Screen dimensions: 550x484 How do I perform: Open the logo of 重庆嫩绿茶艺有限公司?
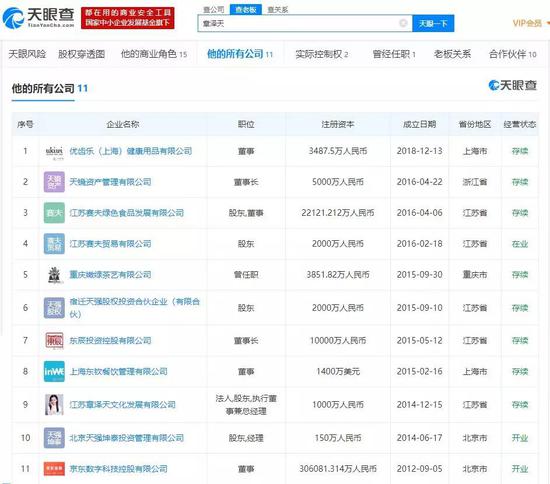54,275
